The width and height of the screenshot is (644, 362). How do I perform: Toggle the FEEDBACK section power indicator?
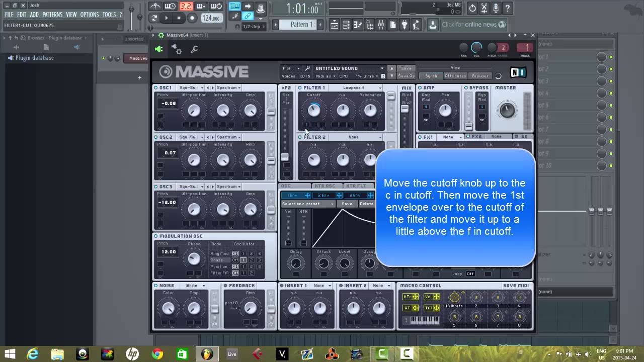(225, 286)
